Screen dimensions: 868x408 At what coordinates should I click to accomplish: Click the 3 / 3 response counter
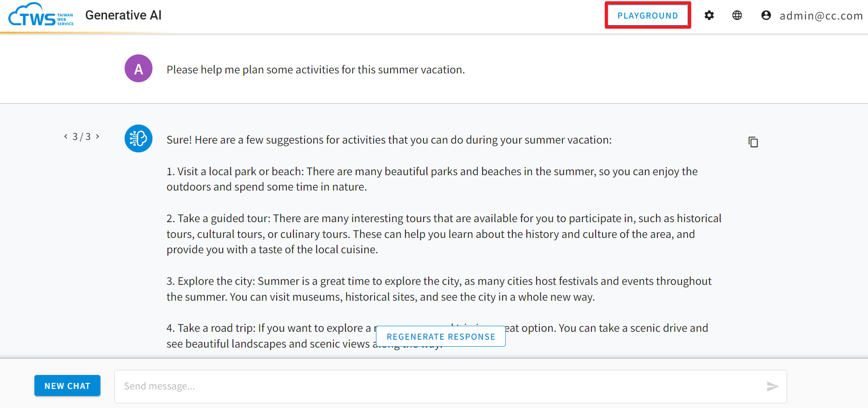coord(82,137)
